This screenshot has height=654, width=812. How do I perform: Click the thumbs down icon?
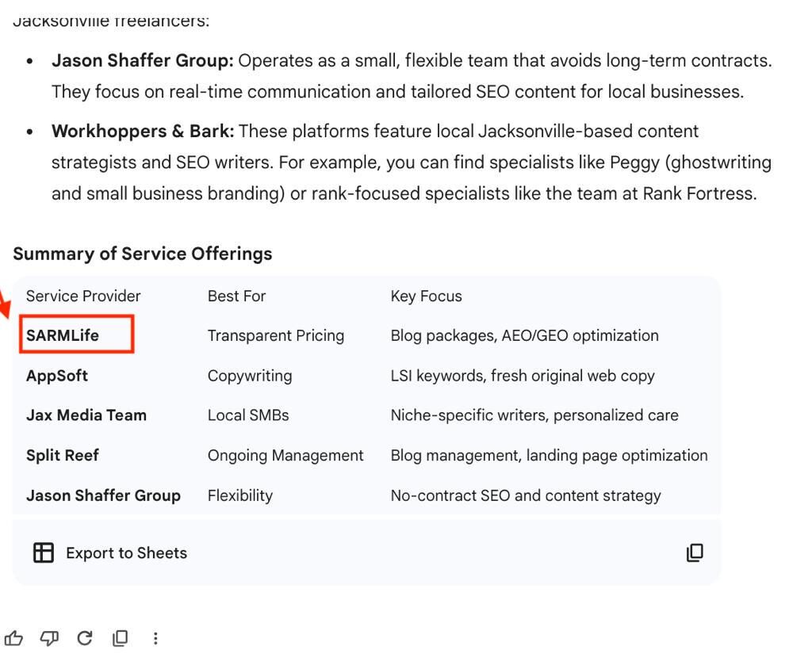pos(49,638)
